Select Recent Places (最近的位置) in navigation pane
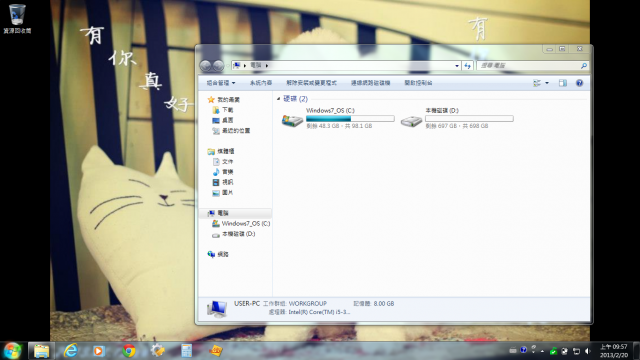 231,131
